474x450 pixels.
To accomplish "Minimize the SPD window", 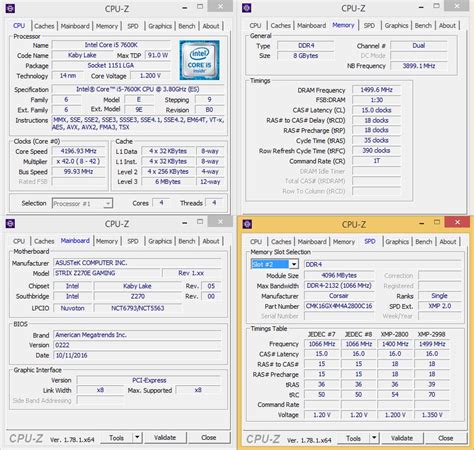I will pyautogui.click(x=422, y=223).
